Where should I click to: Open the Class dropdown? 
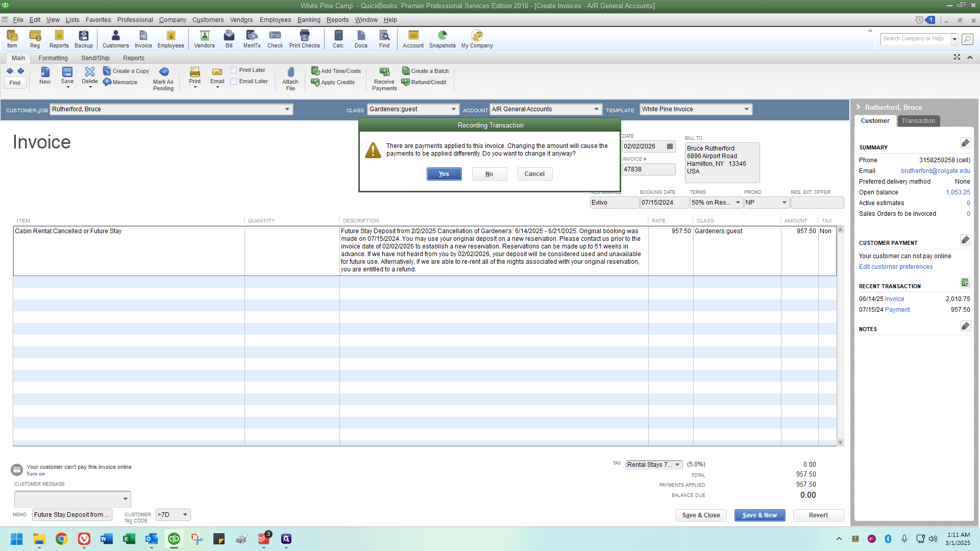(x=454, y=109)
